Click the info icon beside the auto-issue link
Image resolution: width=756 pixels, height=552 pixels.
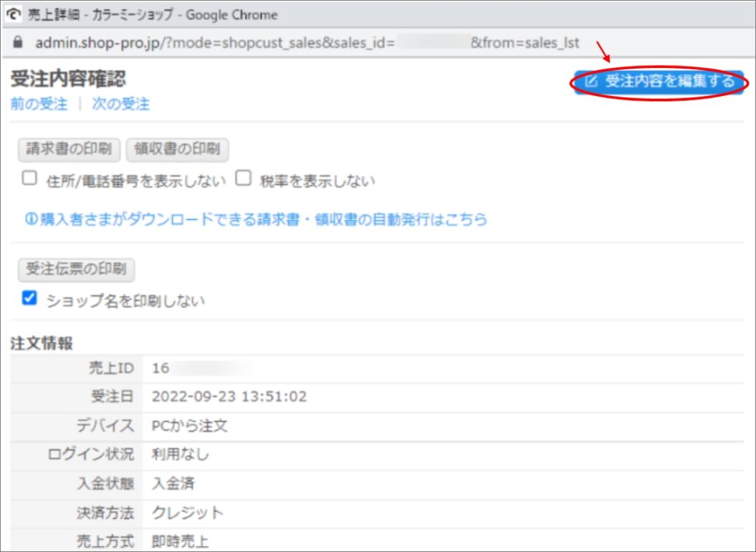pos(31,219)
